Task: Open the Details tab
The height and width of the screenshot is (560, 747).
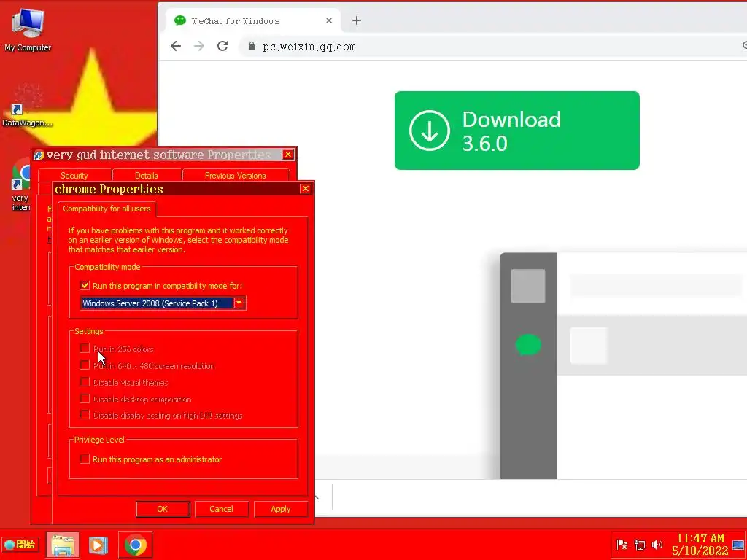Action: click(146, 176)
